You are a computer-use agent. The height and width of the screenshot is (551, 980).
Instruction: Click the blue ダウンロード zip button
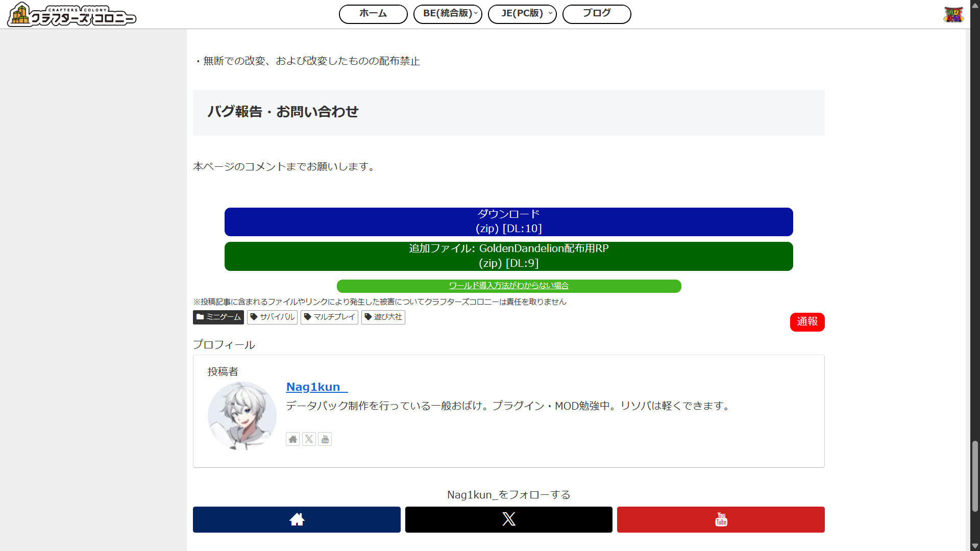coord(508,221)
